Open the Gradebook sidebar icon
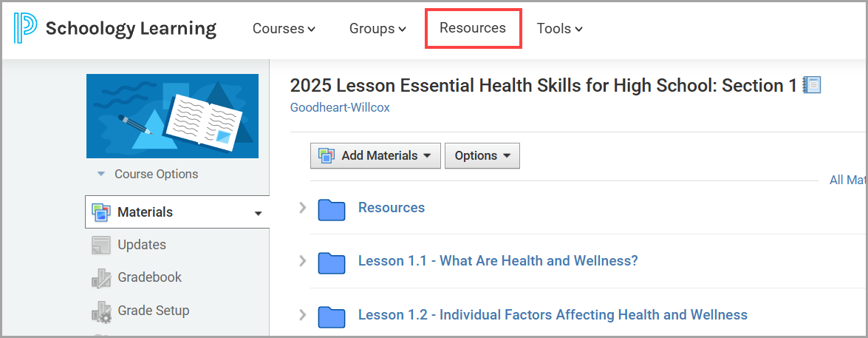868x338 pixels. [101, 278]
